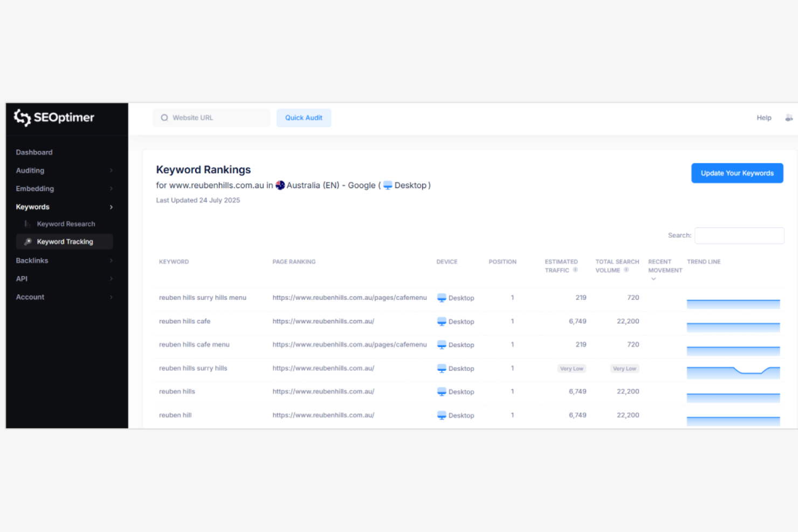Click the Australia flag icon in subtitle
This screenshot has width=798, height=532.
280,185
